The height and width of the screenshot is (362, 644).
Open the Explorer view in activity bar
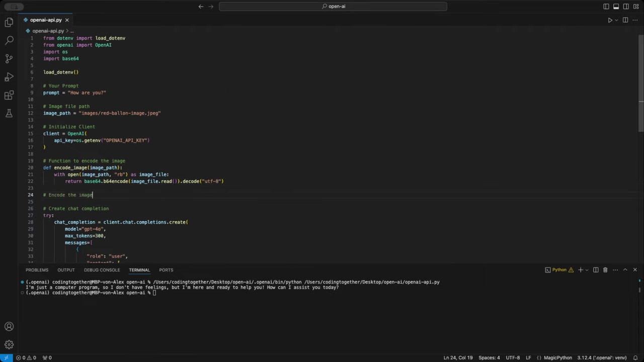click(x=9, y=22)
